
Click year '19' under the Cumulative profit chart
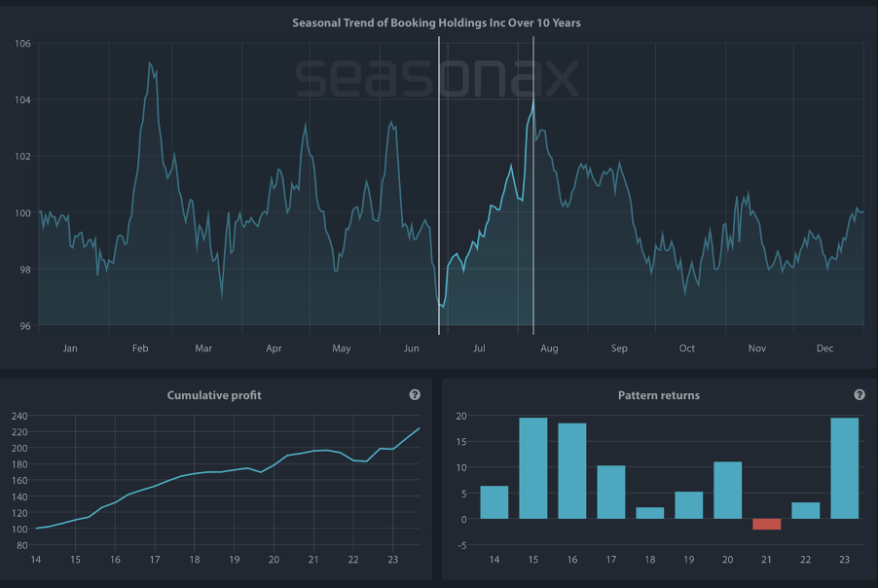coord(234,560)
